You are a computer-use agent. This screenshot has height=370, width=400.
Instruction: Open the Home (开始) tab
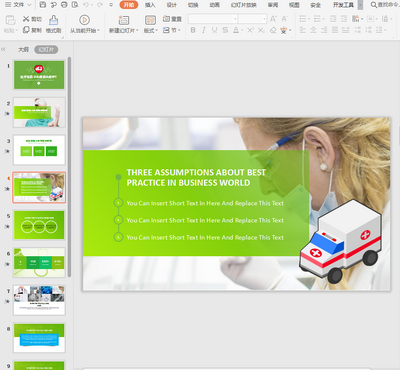click(x=129, y=5)
